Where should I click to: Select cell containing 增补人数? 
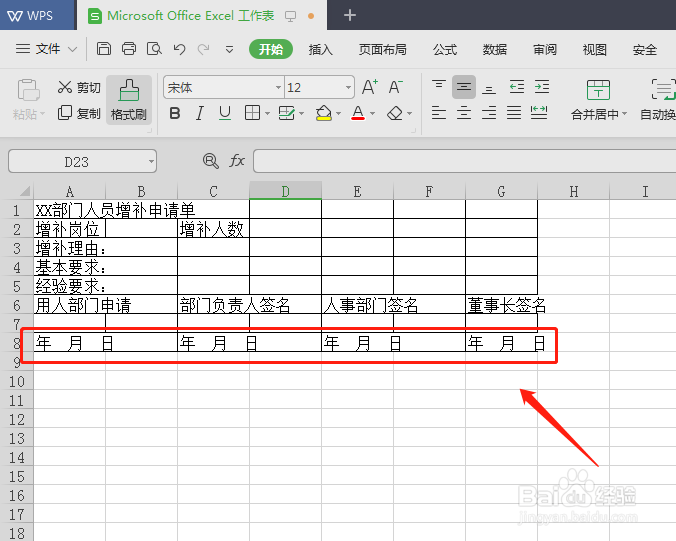(x=213, y=228)
